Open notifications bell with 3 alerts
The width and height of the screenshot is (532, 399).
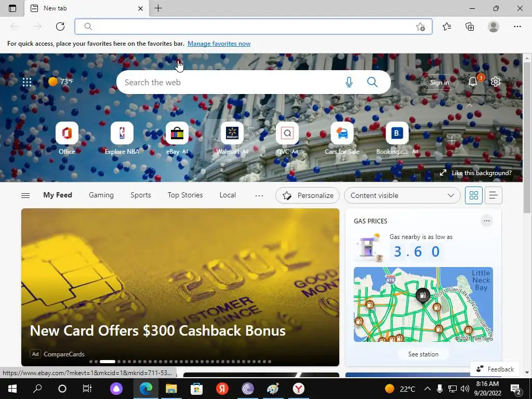[x=473, y=82]
